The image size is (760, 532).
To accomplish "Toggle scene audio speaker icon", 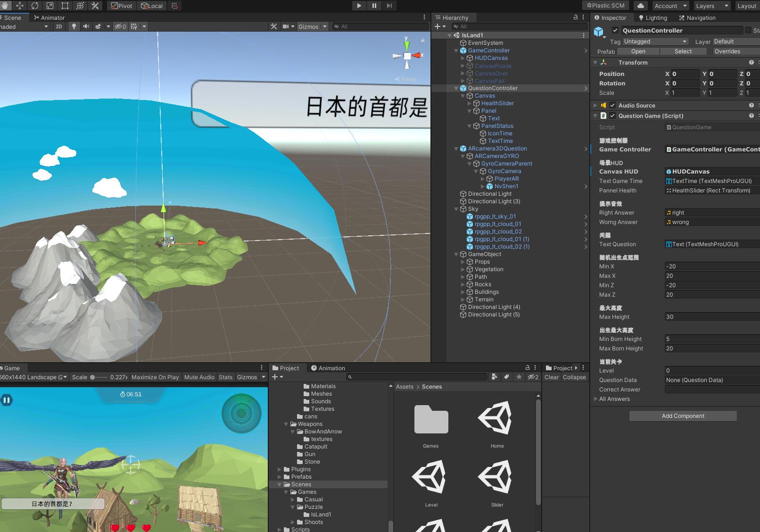I will [86, 26].
